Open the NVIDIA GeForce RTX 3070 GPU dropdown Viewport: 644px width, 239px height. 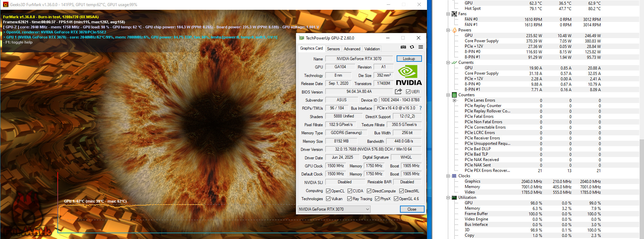[x=334, y=209]
